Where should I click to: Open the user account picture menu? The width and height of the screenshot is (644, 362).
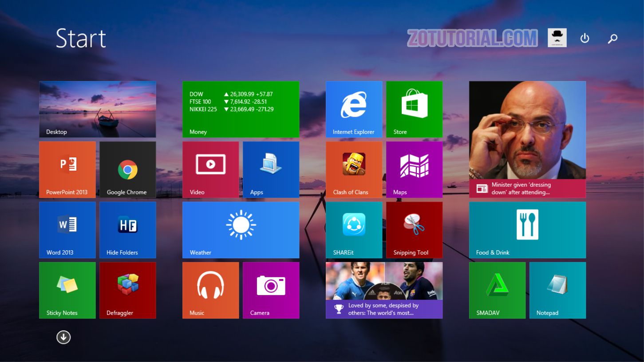[557, 38]
